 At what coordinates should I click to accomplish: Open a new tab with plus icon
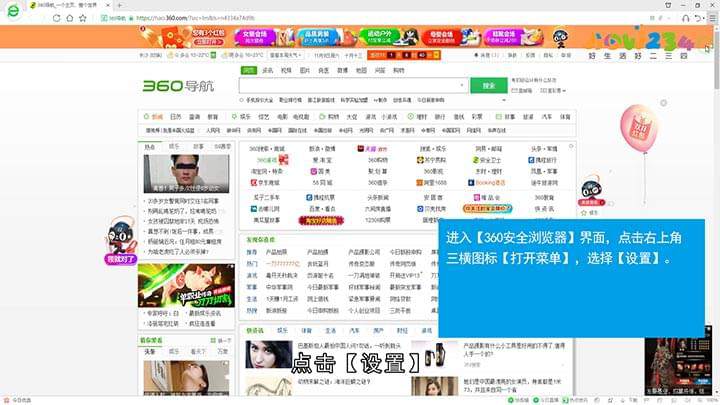tap(120, 5)
